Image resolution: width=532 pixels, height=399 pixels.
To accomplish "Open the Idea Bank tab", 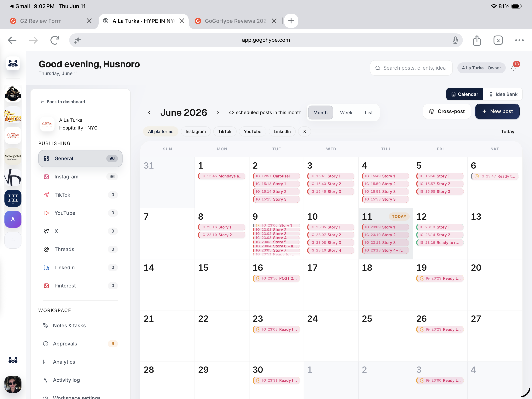I will pos(503,94).
